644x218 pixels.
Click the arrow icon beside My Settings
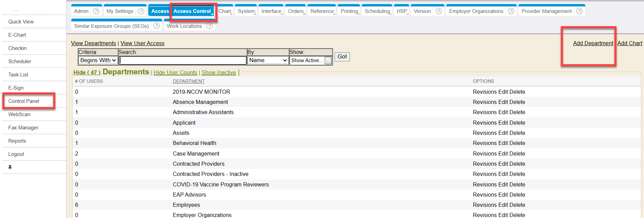141,11
